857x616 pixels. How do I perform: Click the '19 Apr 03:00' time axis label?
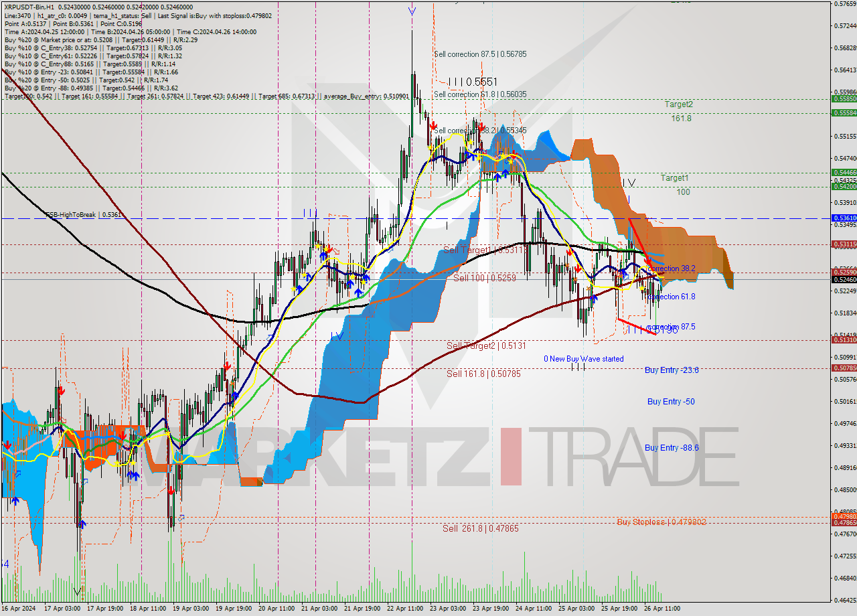pyautogui.click(x=191, y=609)
